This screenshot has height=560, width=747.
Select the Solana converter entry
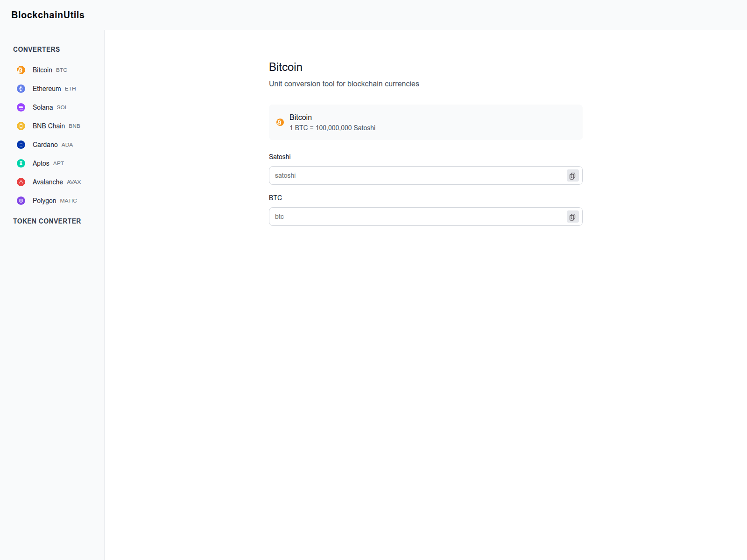[x=42, y=107]
